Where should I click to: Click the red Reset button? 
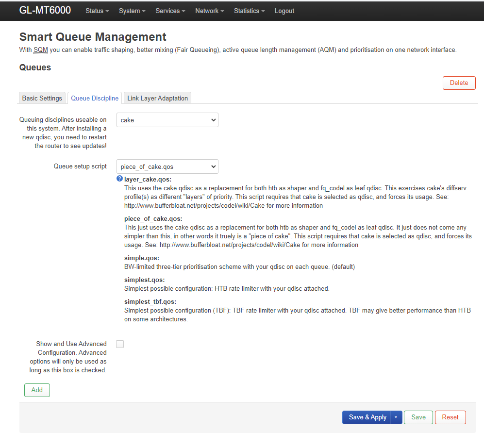(x=450, y=417)
